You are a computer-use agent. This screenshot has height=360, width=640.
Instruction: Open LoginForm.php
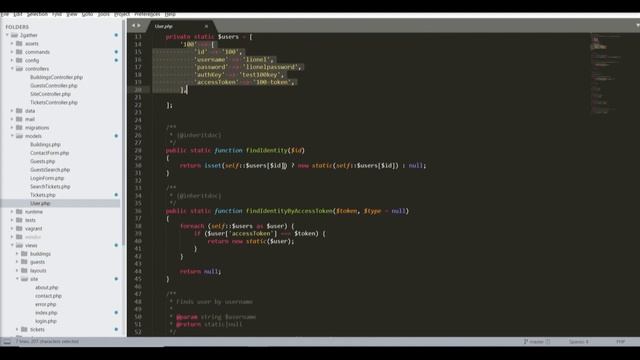47,178
